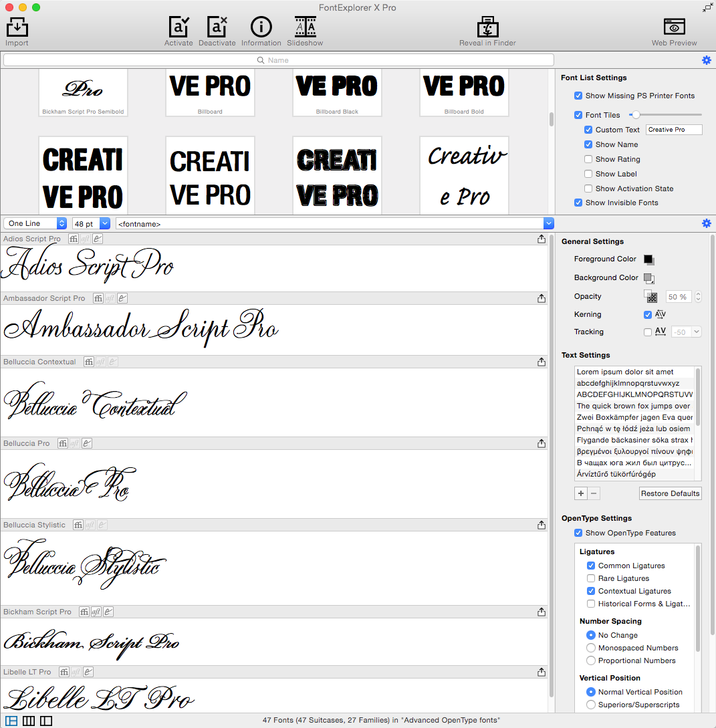
Task: Enable Rare Ligatures checkbox
Action: coord(591,578)
